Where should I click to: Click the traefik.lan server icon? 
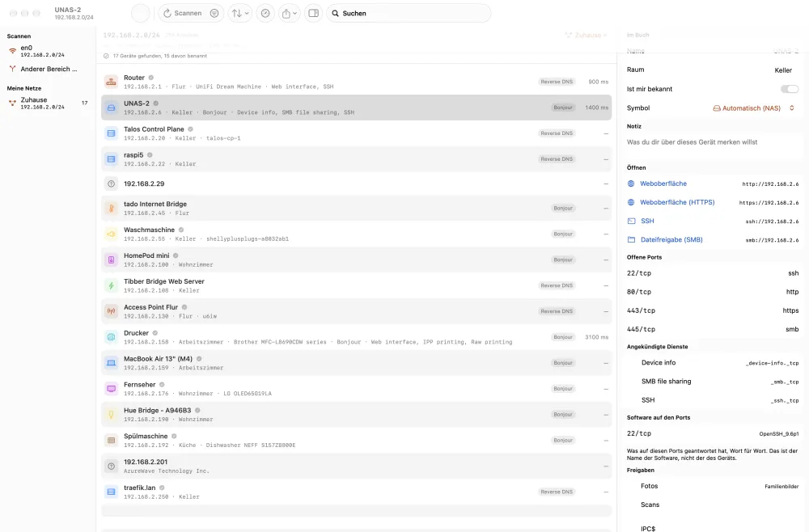coord(111,492)
